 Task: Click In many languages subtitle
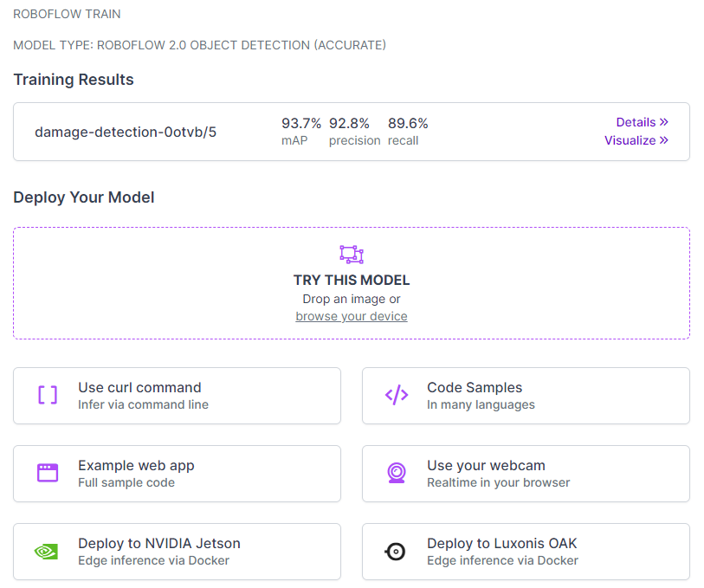click(x=481, y=404)
